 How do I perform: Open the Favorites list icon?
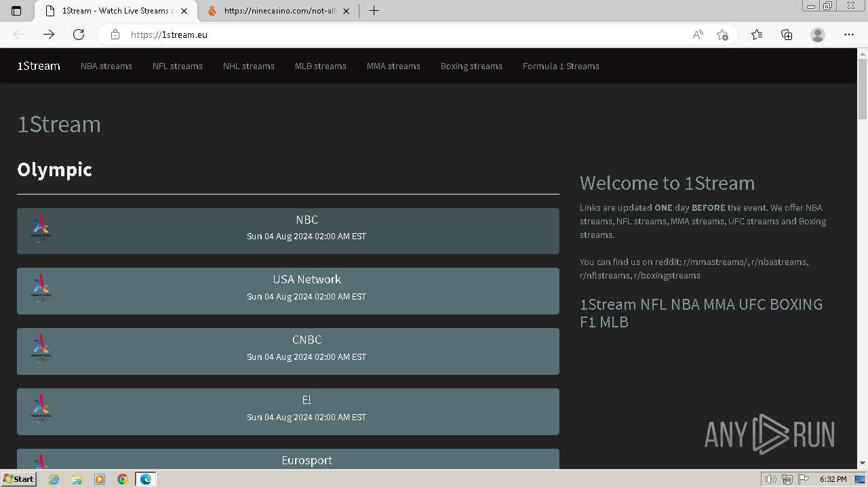(x=757, y=35)
